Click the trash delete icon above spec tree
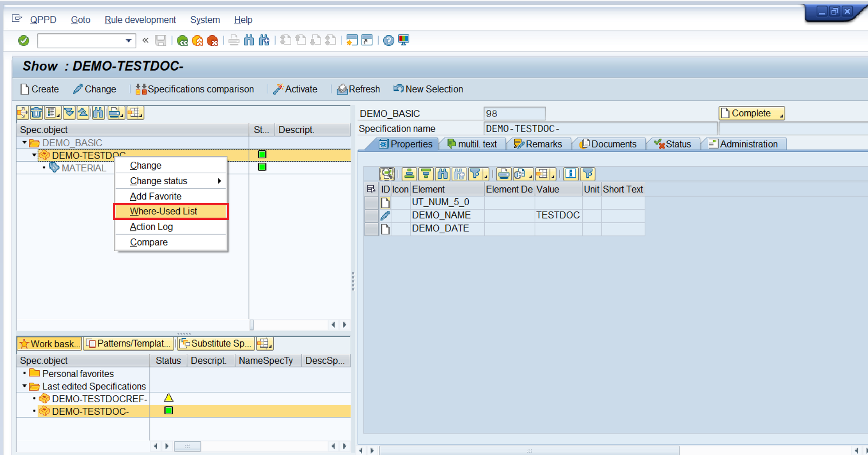Screen dimensions: 868x455 pos(37,113)
